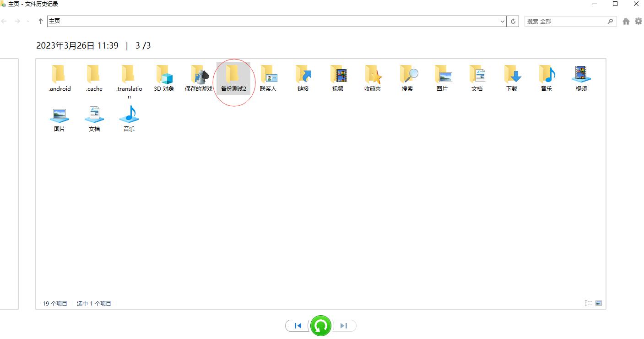Refresh the current File History view
This screenshot has height=339, width=644.
513,21
